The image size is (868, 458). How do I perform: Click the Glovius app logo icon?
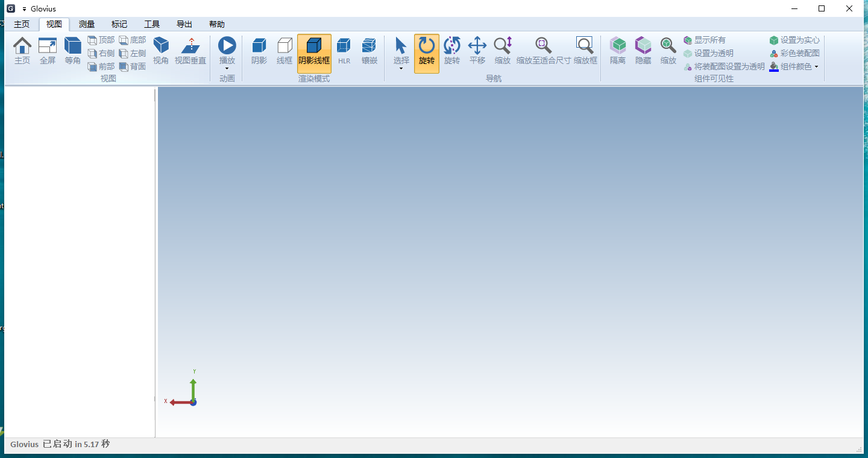pos(10,8)
